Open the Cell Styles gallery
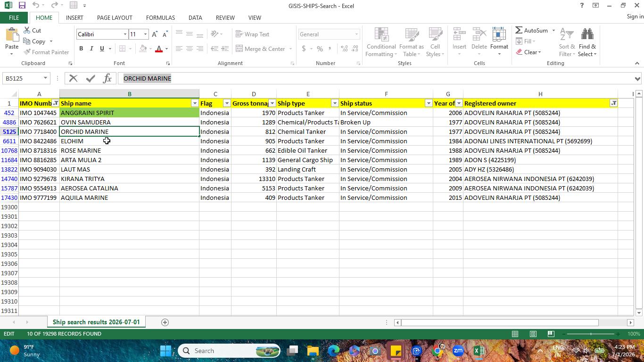The image size is (644, 362). point(435,42)
